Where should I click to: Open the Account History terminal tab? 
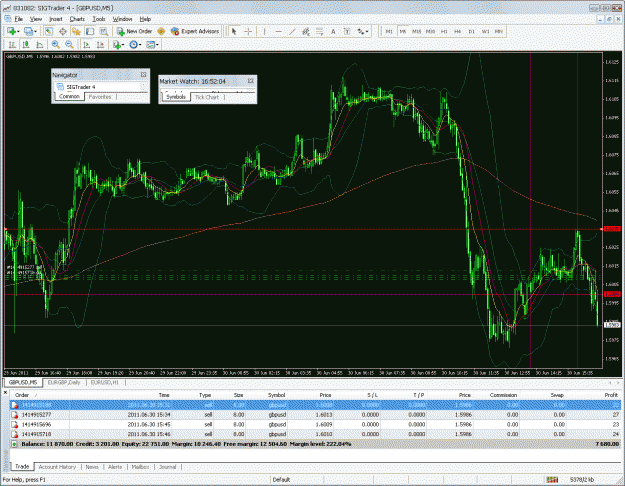coord(57,467)
